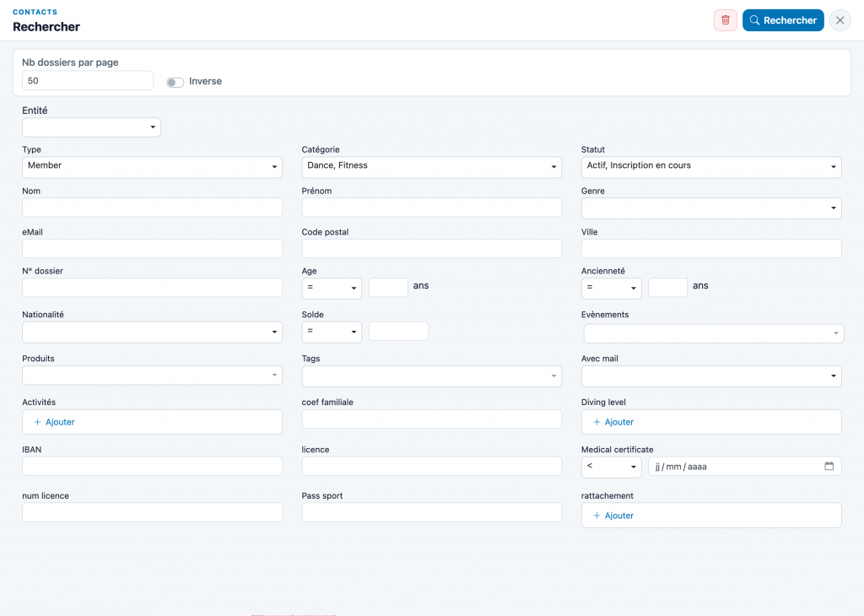Click the licence input field
The width and height of the screenshot is (864, 616).
tap(431, 466)
